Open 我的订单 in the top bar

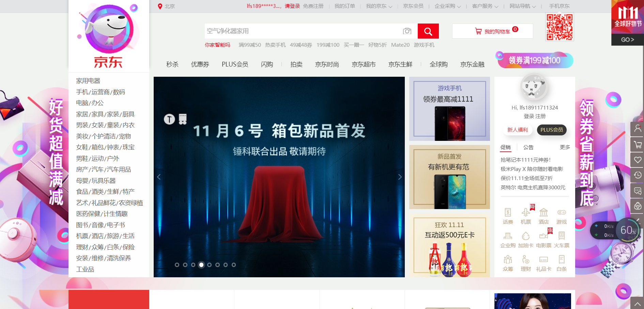pos(344,6)
